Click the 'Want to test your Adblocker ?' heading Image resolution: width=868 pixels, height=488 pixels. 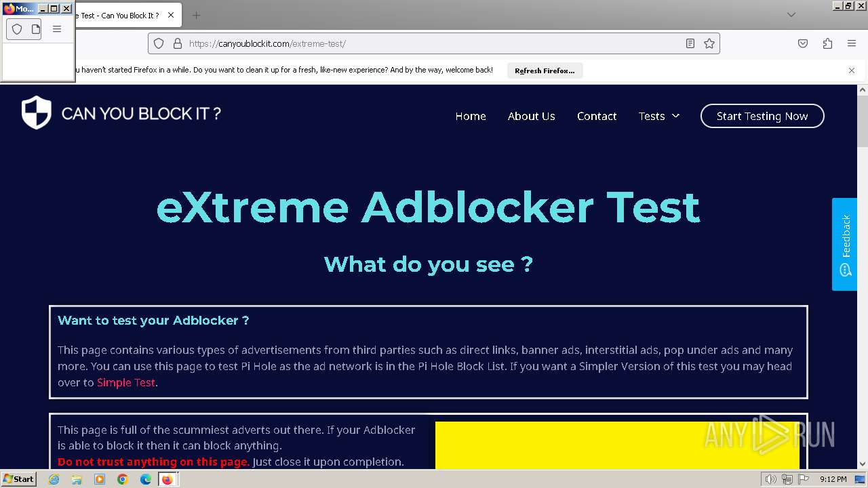point(153,321)
